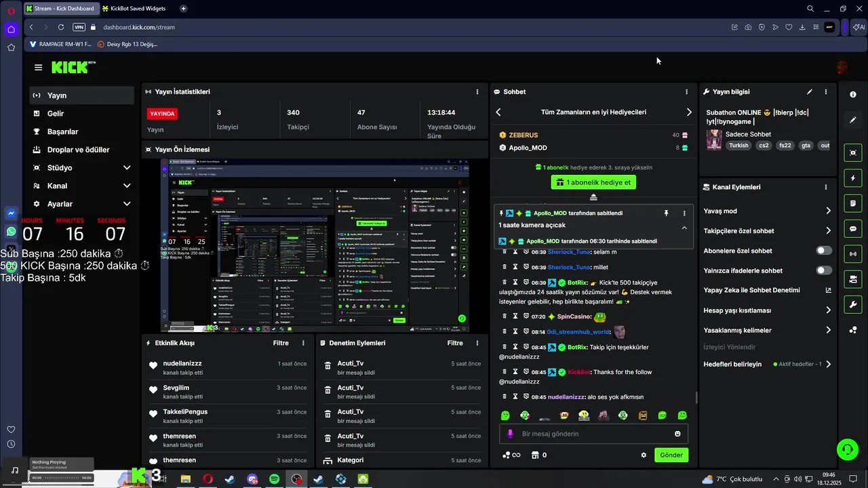Click the Turkish tag in stream info

tap(738, 145)
